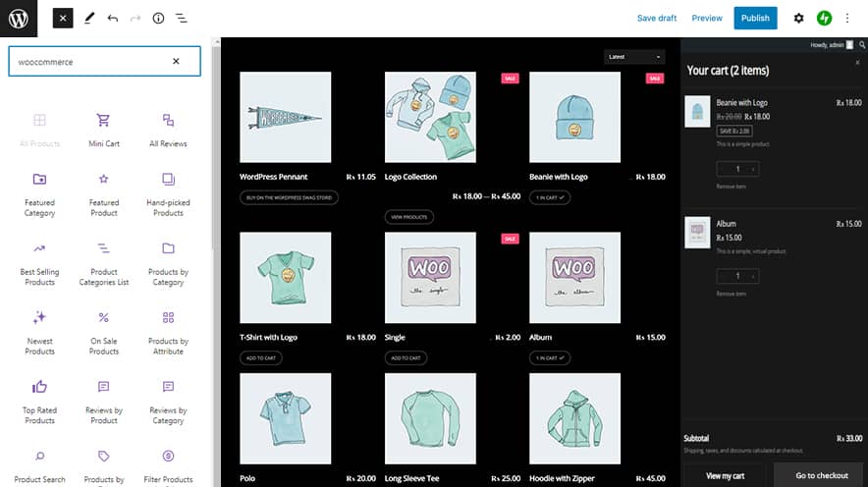This screenshot has height=487, width=868.
Task: Click the 1 in cart button for Beanie
Action: [550, 197]
